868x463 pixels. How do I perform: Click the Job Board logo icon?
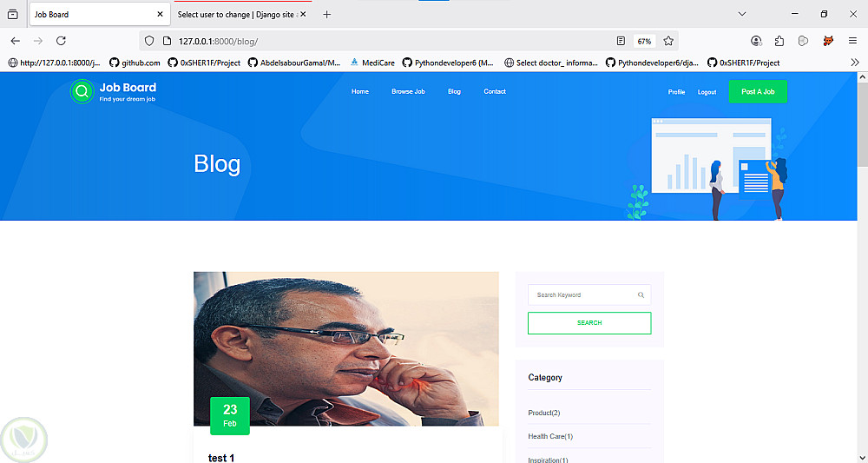(x=82, y=91)
